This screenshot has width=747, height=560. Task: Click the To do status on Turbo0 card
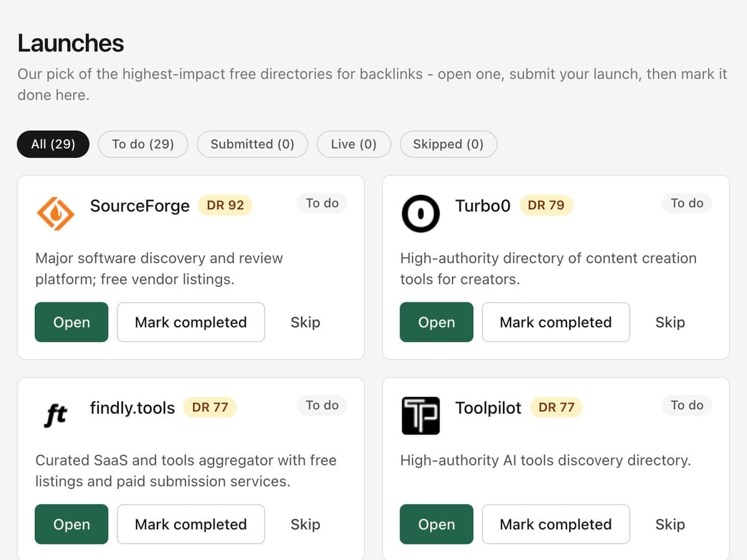pos(687,203)
